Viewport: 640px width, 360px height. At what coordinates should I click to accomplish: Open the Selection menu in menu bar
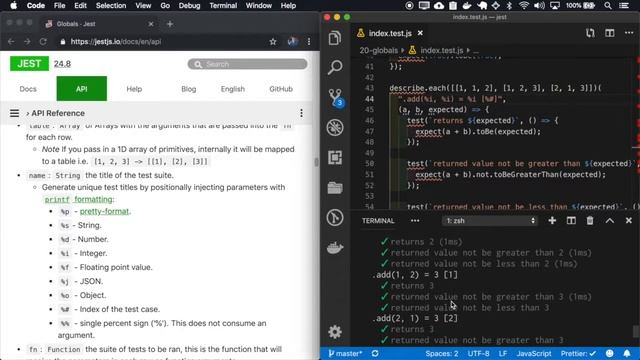point(111,6)
